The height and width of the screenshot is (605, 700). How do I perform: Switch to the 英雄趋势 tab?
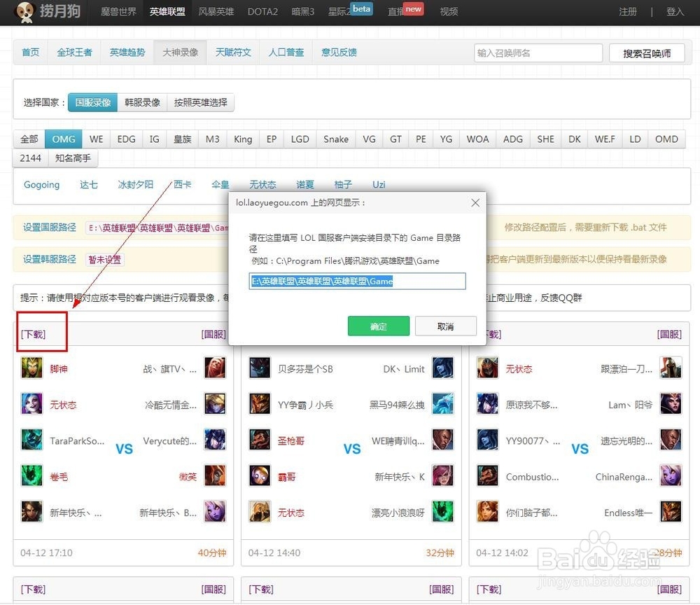(x=127, y=53)
